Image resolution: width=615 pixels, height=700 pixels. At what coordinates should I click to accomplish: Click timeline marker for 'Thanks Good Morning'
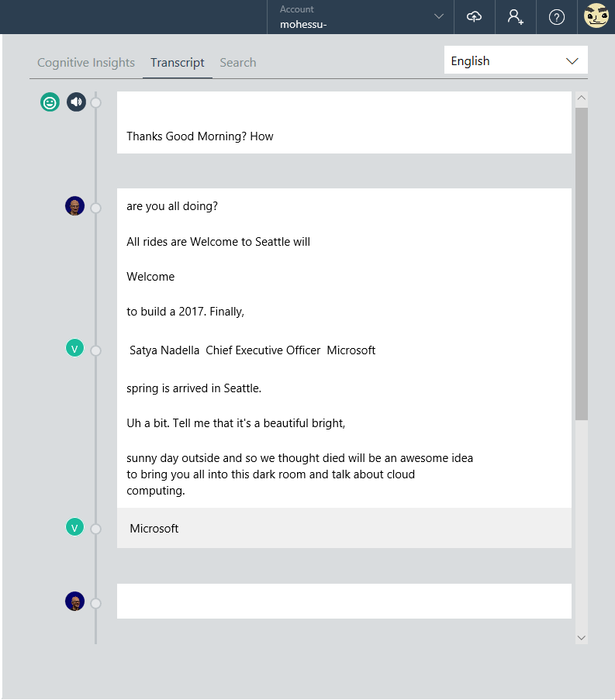(x=95, y=102)
